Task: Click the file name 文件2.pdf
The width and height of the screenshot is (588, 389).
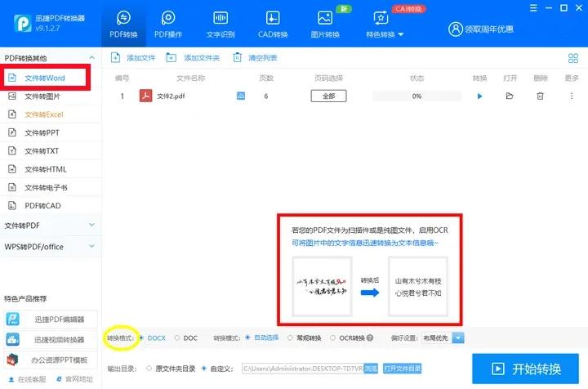Action: click(x=171, y=96)
